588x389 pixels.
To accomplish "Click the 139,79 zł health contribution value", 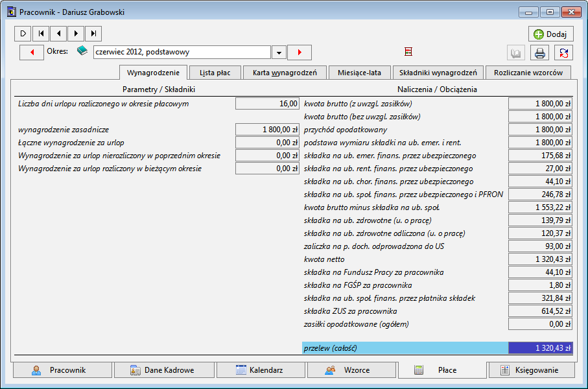I will tap(541, 220).
